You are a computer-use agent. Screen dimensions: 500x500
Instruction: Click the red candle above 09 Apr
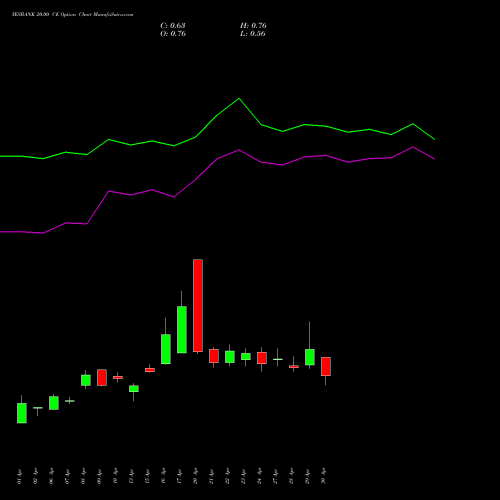[102, 377]
